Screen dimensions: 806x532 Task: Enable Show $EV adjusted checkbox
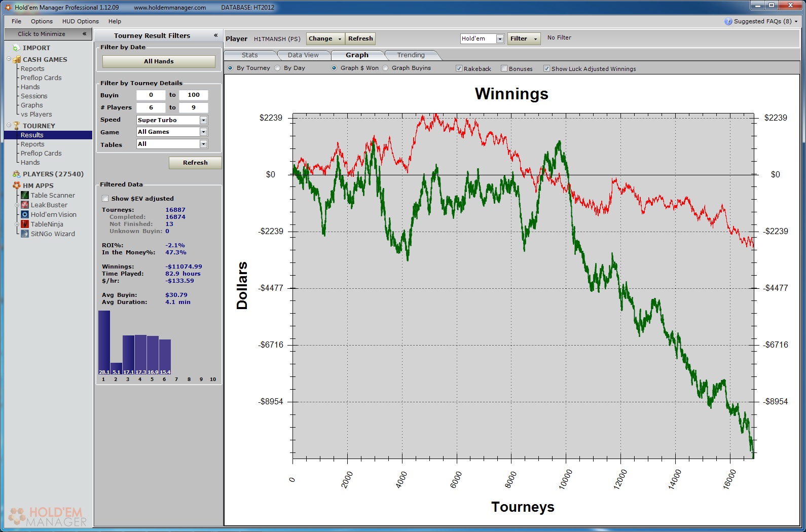[x=105, y=199]
